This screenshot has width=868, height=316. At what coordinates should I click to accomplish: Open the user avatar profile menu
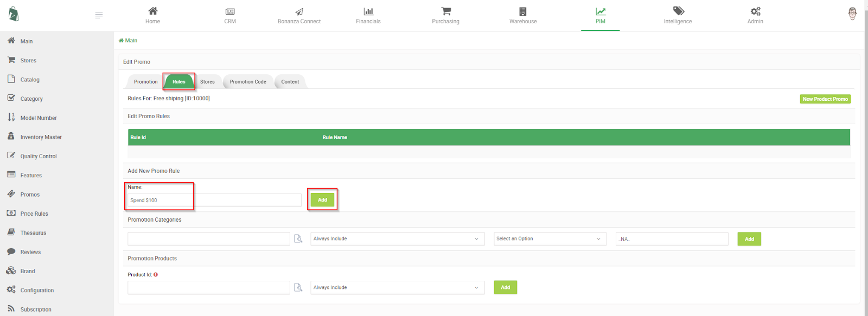[852, 14]
